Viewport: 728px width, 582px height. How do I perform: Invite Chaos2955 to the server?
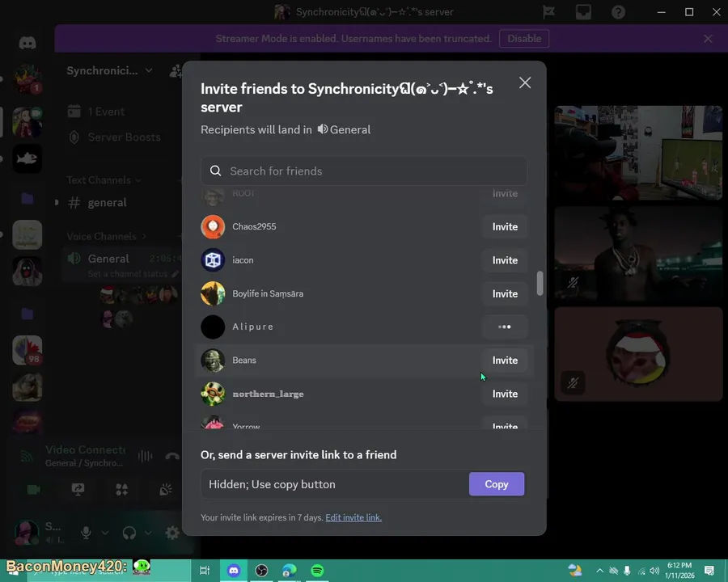[505, 226]
